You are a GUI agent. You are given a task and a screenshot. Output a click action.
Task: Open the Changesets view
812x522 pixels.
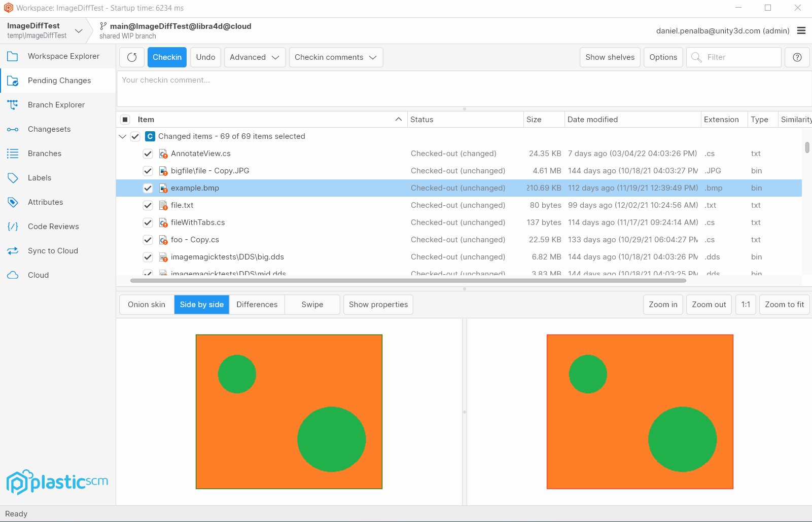(13, 129)
